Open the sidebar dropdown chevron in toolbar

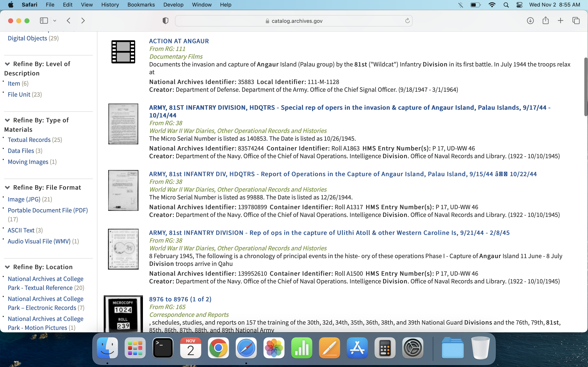(55, 21)
